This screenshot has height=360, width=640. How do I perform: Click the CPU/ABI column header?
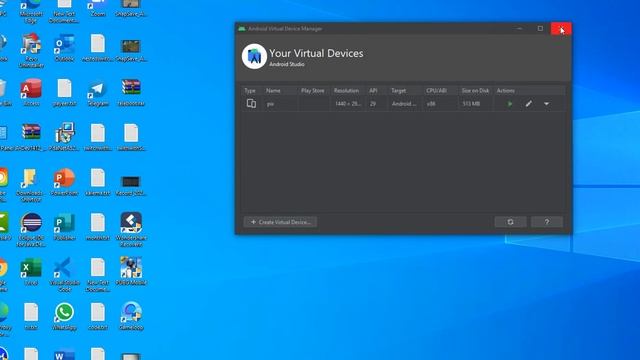pyautogui.click(x=436, y=91)
